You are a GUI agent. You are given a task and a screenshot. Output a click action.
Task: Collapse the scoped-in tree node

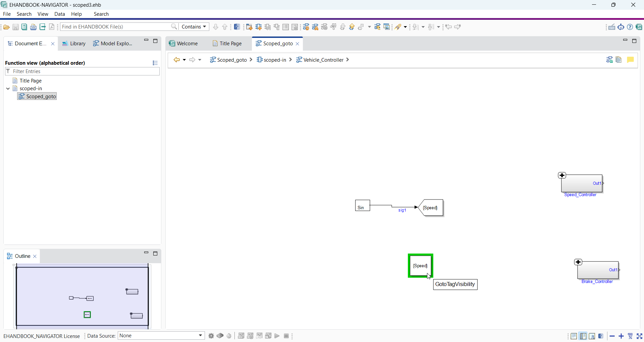click(8, 89)
